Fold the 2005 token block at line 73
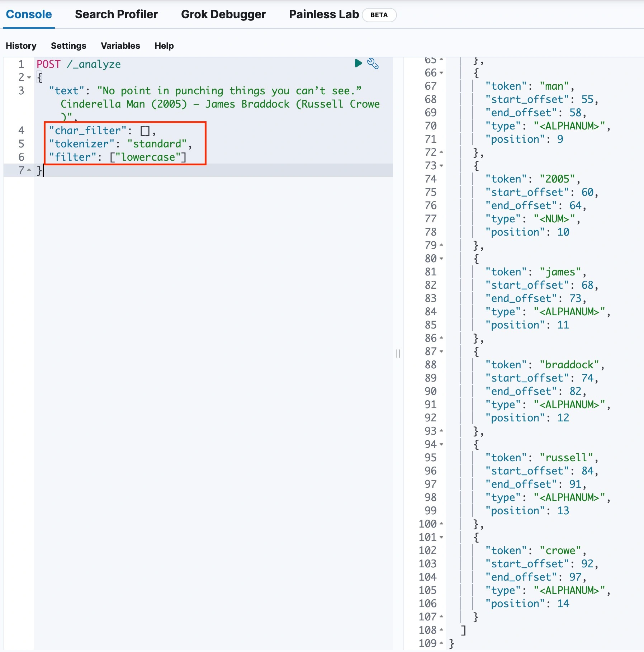Viewport: 644px width, 652px height. coord(441,166)
